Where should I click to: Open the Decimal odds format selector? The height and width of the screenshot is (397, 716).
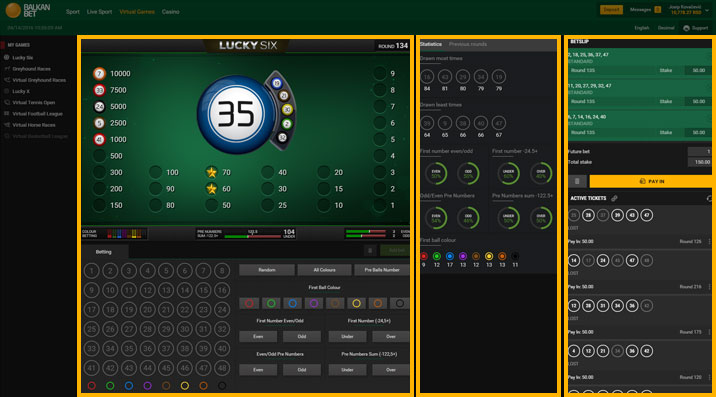[x=666, y=28]
